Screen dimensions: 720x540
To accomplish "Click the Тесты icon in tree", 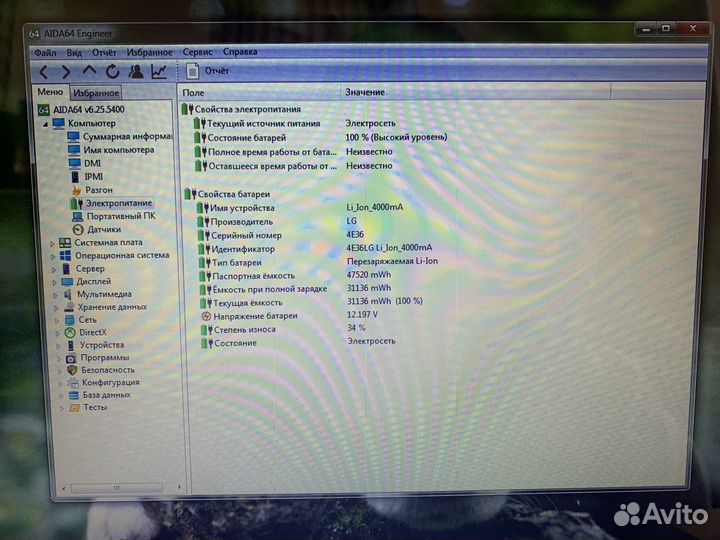I will pyautogui.click(x=74, y=407).
